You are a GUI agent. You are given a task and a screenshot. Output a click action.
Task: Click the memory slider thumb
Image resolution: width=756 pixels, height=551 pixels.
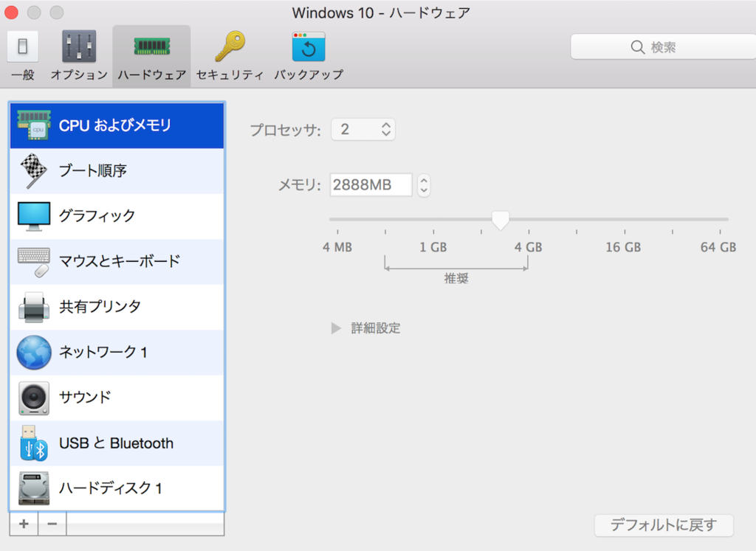[x=501, y=220]
